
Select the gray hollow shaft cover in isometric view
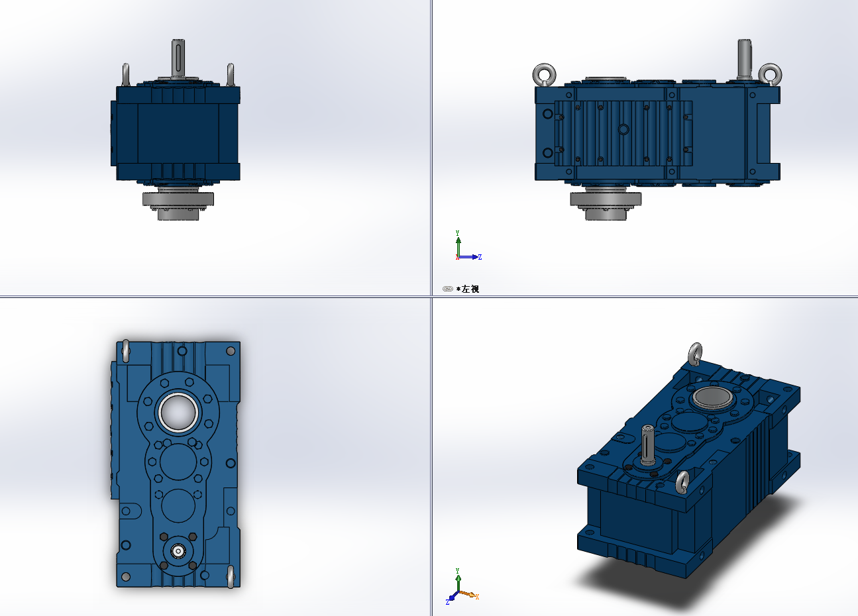tap(714, 398)
